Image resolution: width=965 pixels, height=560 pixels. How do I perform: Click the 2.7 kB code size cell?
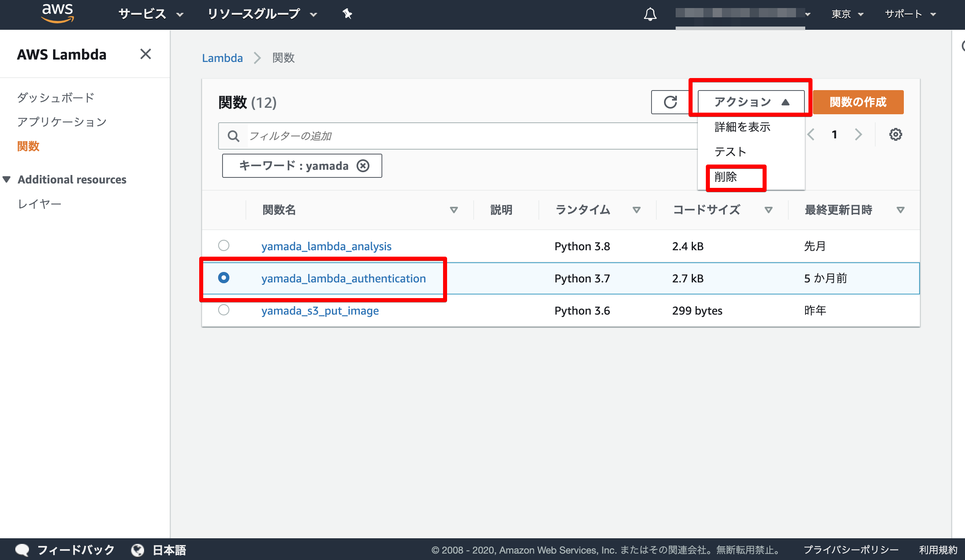[x=688, y=278]
